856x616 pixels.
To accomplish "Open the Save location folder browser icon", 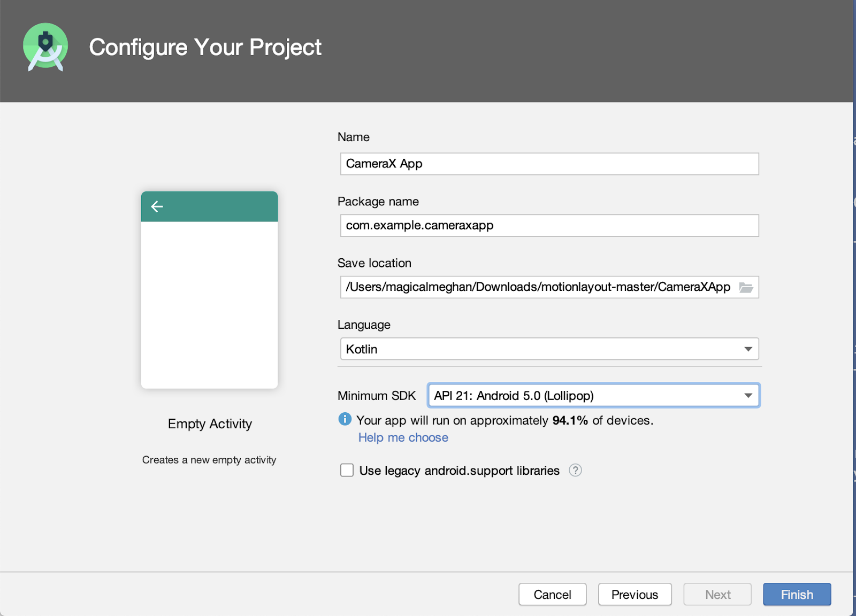I will (747, 287).
